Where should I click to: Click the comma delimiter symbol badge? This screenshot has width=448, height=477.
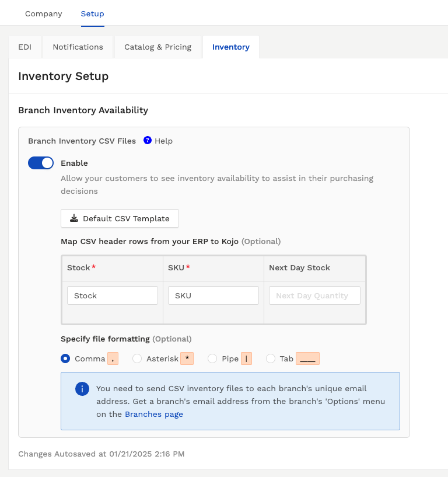click(113, 358)
